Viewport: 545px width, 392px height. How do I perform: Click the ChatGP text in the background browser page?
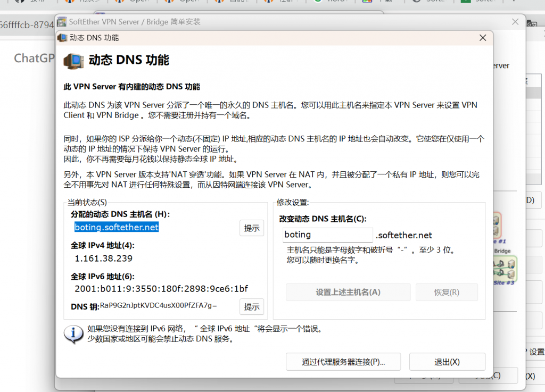click(x=34, y=59)
